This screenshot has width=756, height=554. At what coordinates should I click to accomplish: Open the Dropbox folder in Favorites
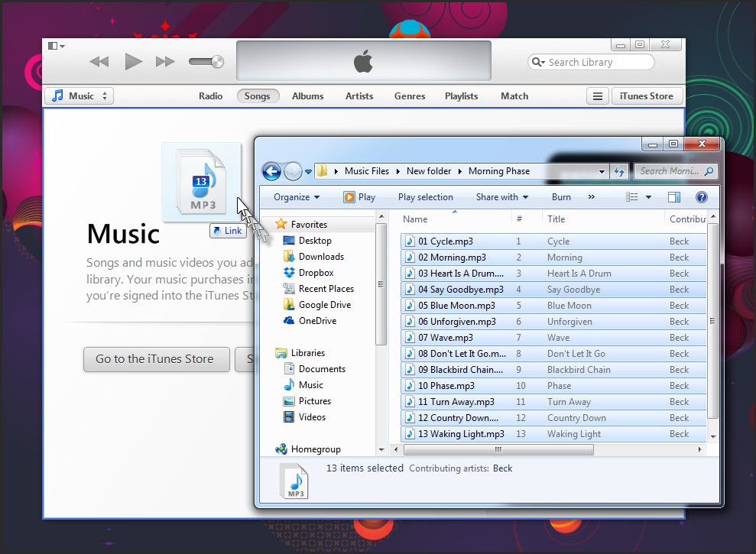pyautogui.click(x=316, y=273)
